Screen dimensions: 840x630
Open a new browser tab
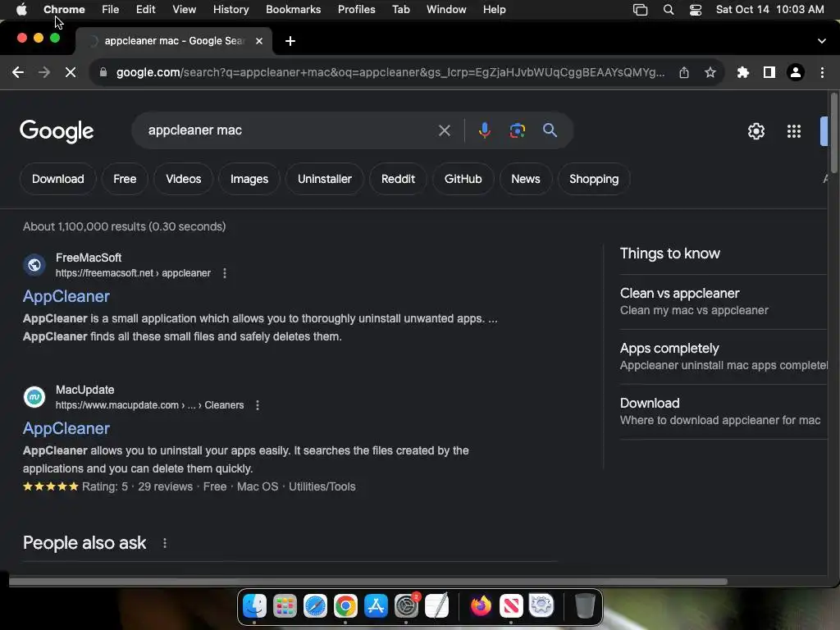point(290,41)
